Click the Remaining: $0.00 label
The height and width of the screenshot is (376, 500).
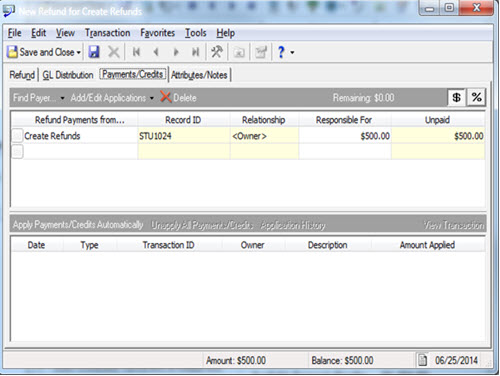pyautogui.click(x=363, y=98)
